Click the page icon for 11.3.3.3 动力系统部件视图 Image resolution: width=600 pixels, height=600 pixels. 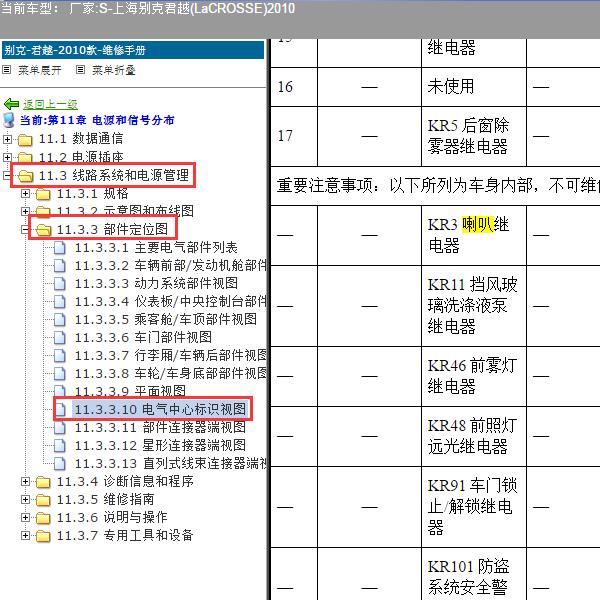point(60,284)
